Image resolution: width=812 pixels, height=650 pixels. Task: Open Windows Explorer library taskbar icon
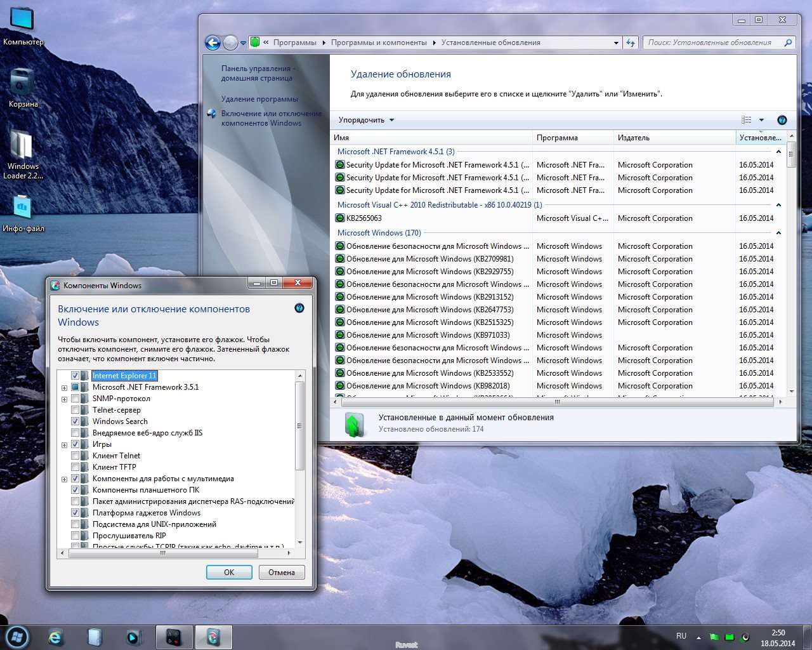point(95,637)
